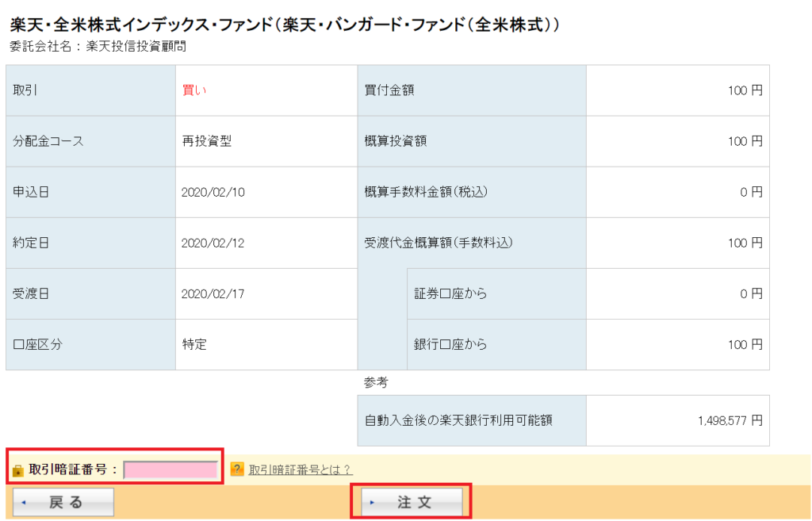The height and width of the screenshot is (521, 812).
Task: Click the 取引 row label
Action: coord(25,90)
